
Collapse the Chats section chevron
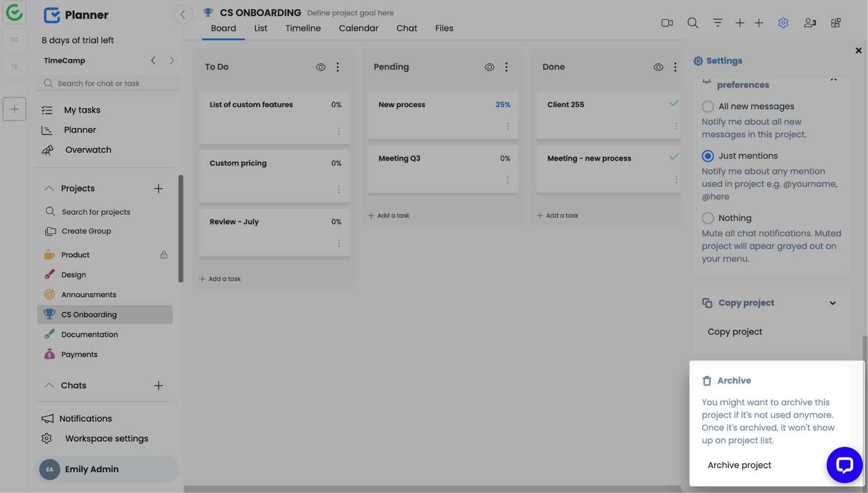coord(49,385)
